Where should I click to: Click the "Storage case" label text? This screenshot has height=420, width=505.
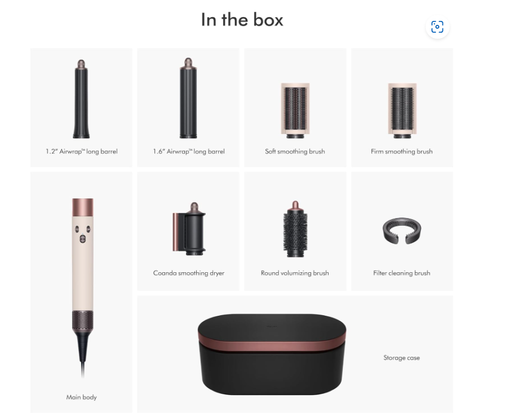[402, 358]
